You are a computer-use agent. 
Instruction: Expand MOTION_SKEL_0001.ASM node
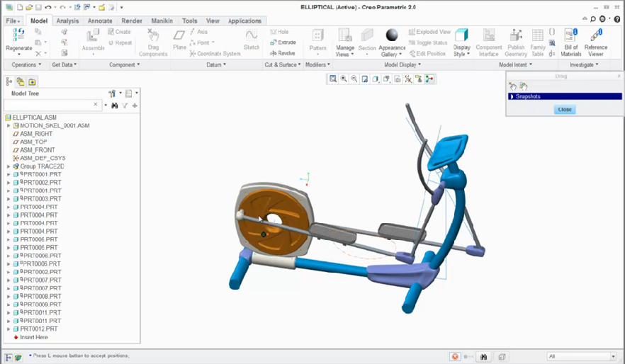[9, 125]
